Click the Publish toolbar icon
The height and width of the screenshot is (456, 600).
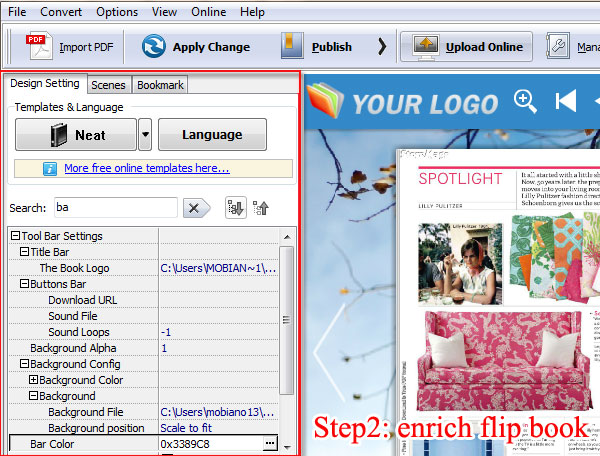point(292,46)
